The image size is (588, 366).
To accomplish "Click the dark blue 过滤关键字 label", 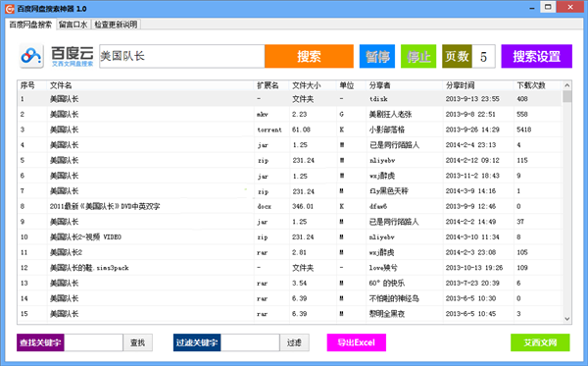I will coord(197,342).
